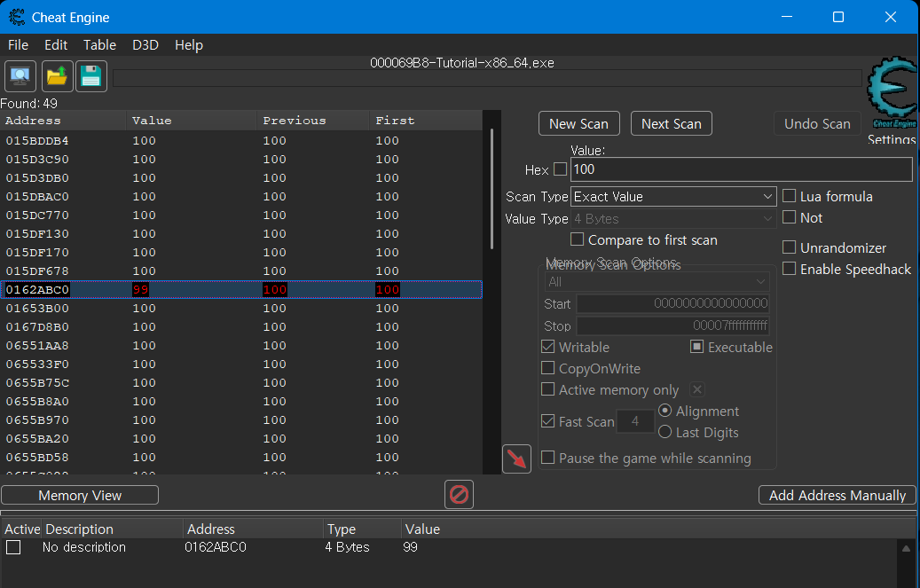Activate the 0162ABC0 address list entry checkbox
The image size is (920, 588).
(x=13, y=547)
